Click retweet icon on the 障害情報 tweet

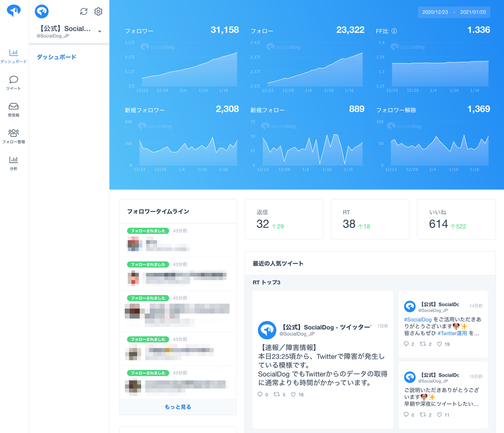pos(276,394)
